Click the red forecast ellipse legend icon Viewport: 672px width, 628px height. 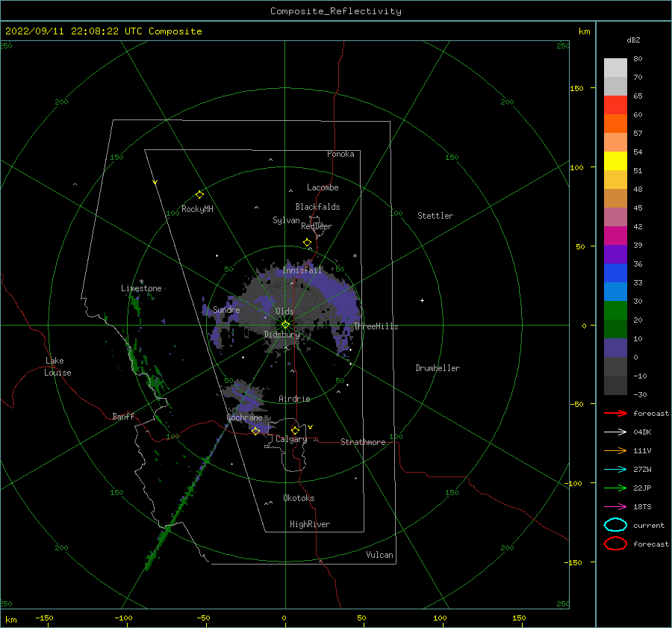point(615,544)
